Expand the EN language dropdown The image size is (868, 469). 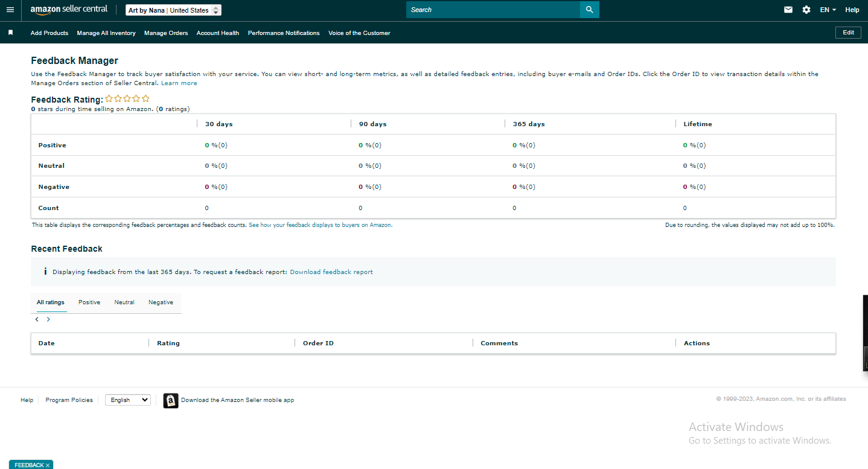point(828,10)
